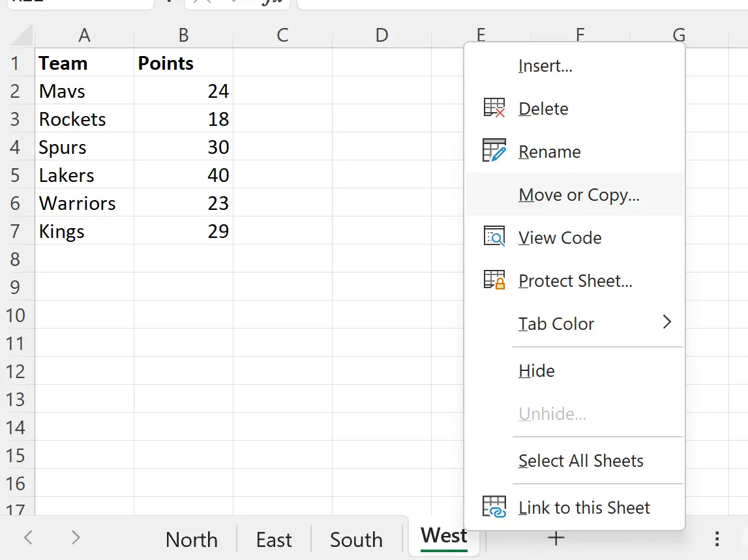748x560 pixels.
Task: Open the three-dot options menu
Action: point(717,538)
